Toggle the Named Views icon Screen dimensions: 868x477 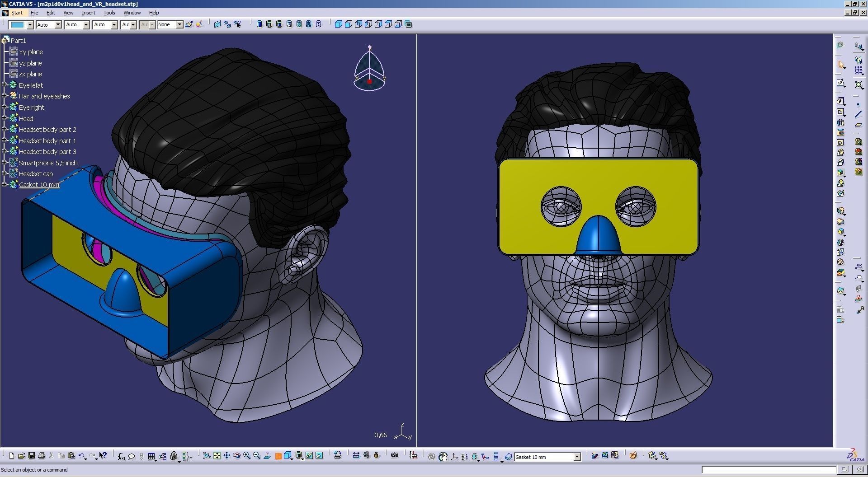tap(409, 24)
